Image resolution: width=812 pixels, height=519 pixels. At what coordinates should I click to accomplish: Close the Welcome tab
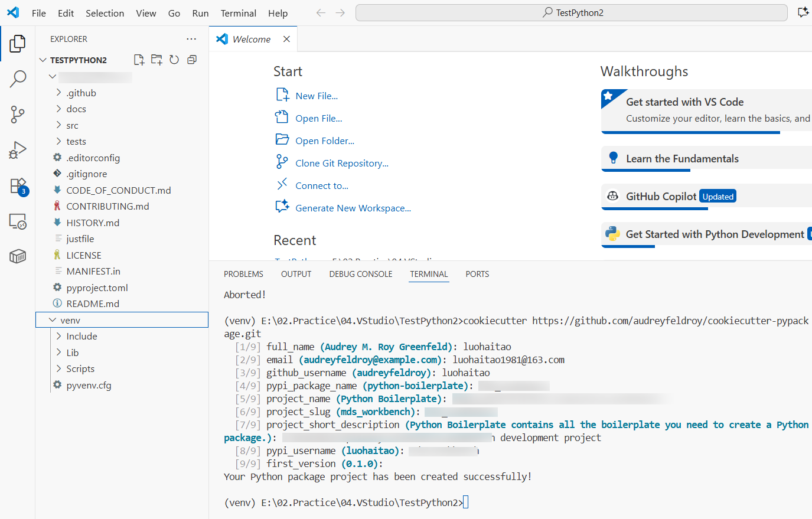point(286,39)
